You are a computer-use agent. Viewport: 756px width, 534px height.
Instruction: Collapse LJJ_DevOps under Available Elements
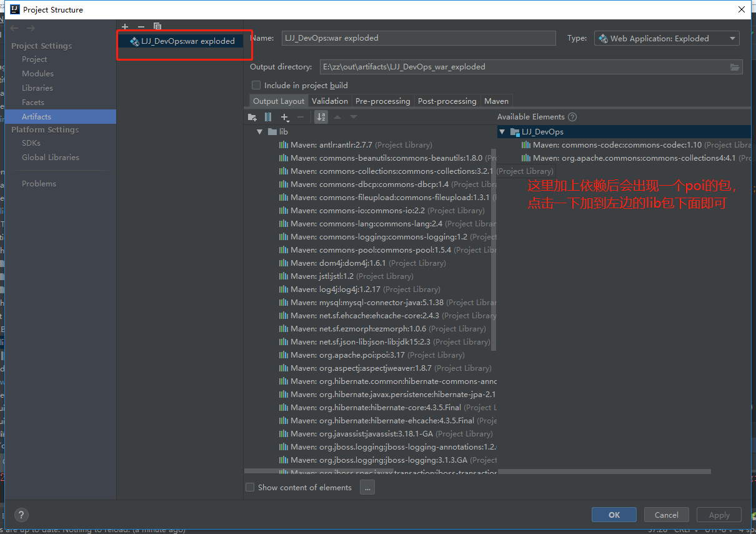tap(502, 132)
